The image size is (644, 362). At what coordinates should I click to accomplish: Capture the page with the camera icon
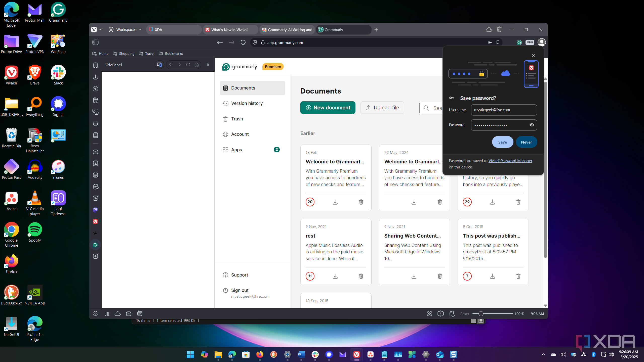pos(429,314)
